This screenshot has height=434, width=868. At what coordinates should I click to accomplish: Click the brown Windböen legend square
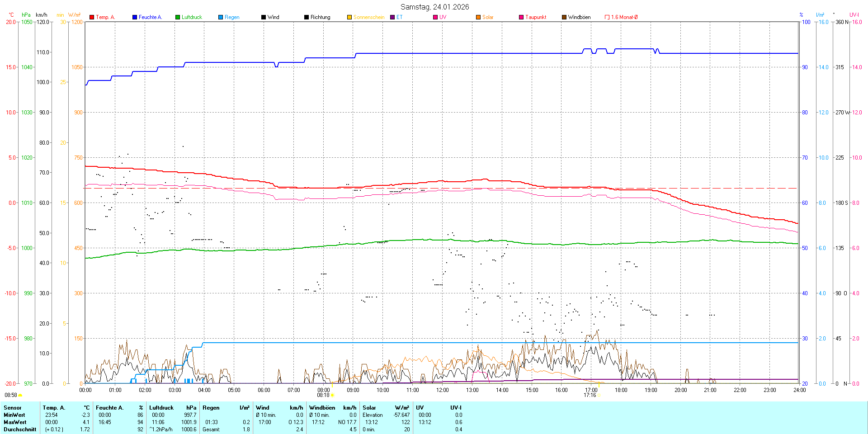(564, 17)
